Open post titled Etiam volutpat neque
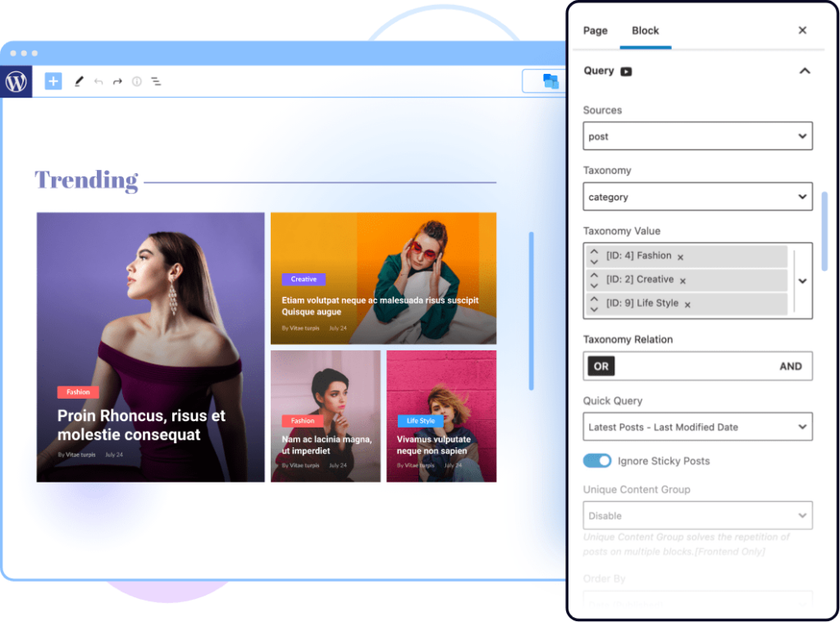The height and width of the screenshot is (622, 840). pos(380,306)
